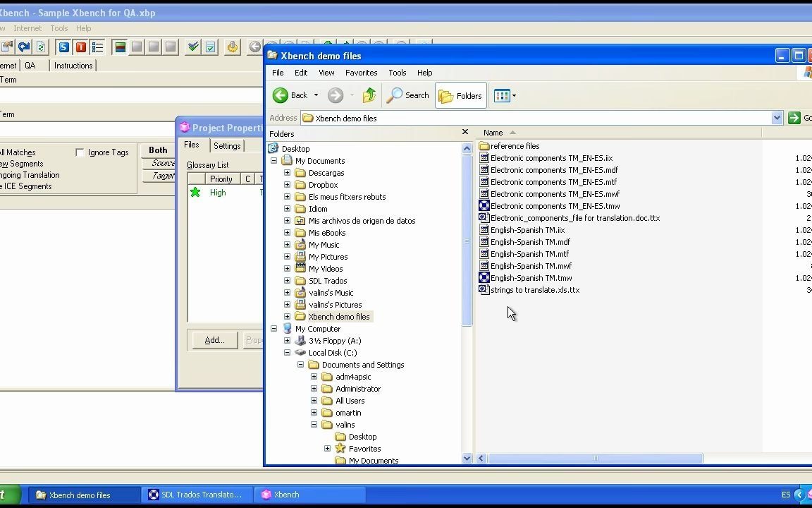This screenshot has width=812, height=508.
Task: Click the checklist QA icon on the toolbar
Action: click(211, 47)
